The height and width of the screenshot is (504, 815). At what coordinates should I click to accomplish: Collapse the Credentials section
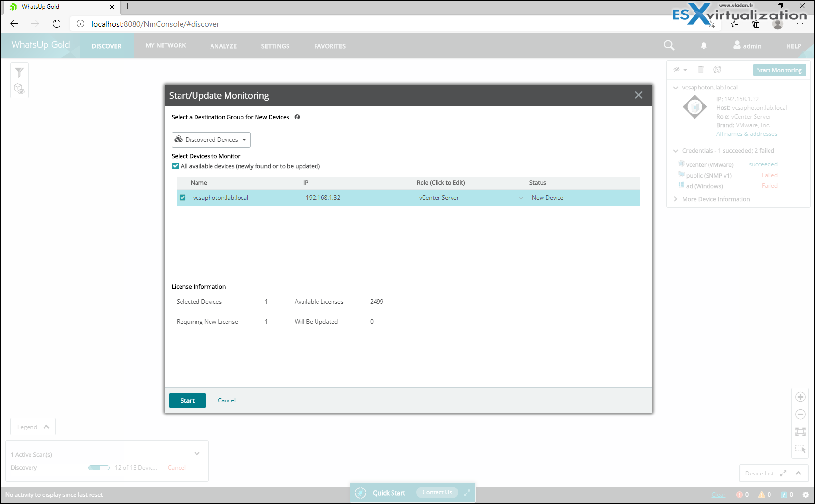pos(676,151)
